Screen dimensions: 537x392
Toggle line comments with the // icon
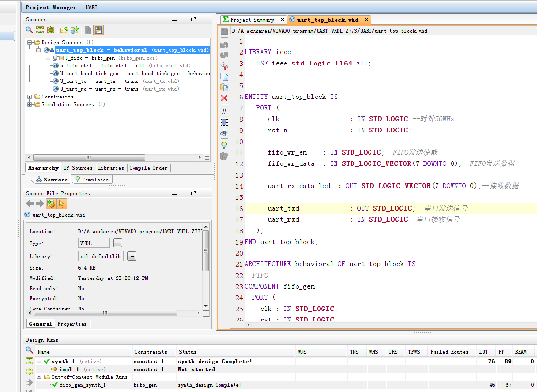pyautogui.click(x=224, y=111)
